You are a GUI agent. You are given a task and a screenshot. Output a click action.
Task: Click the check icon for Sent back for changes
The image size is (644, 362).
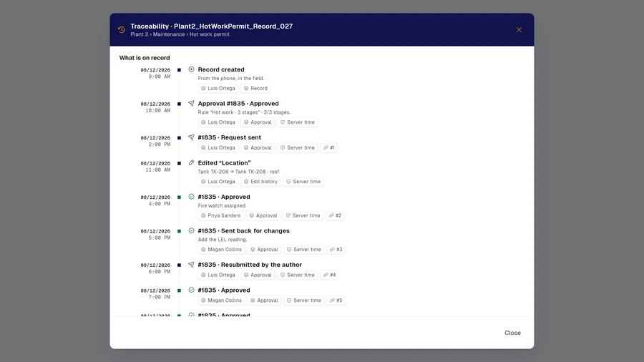pyautogui.click(x=191, y=230)
